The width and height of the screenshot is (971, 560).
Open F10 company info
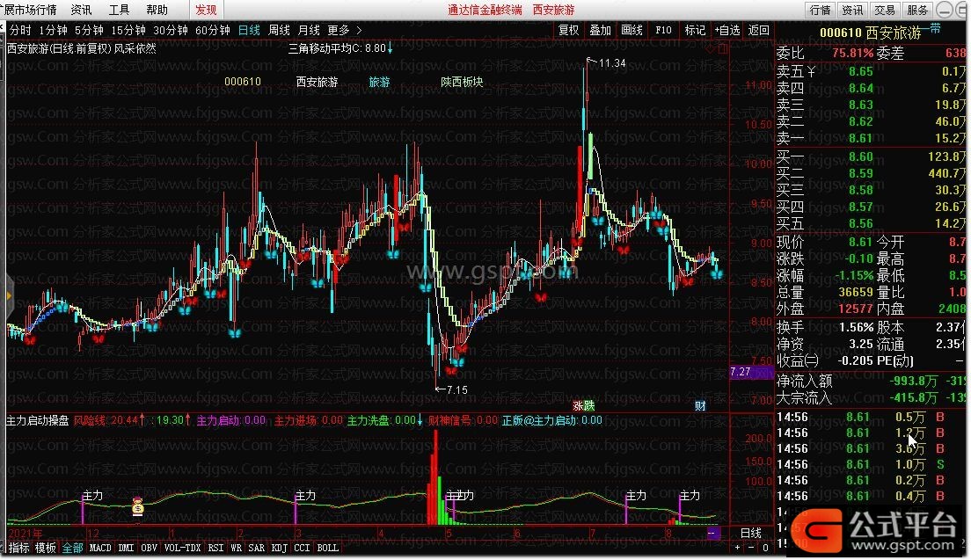coord(662,30)
